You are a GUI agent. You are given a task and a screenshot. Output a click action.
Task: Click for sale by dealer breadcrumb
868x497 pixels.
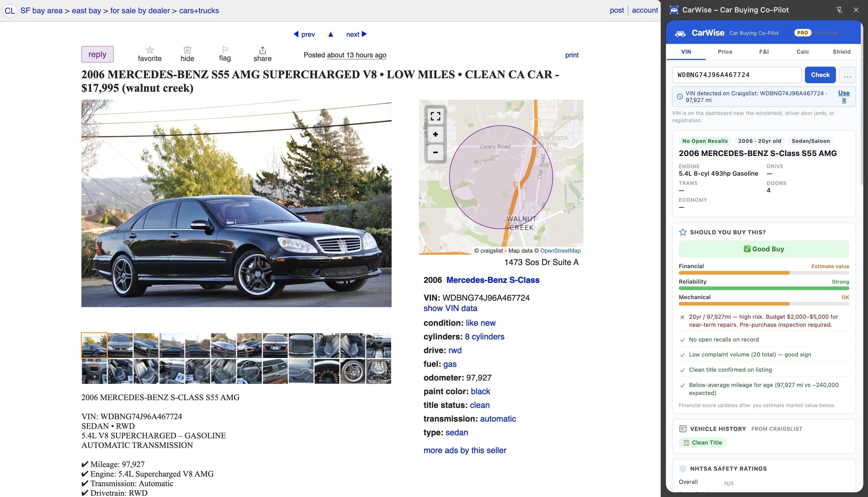point(140,11)
